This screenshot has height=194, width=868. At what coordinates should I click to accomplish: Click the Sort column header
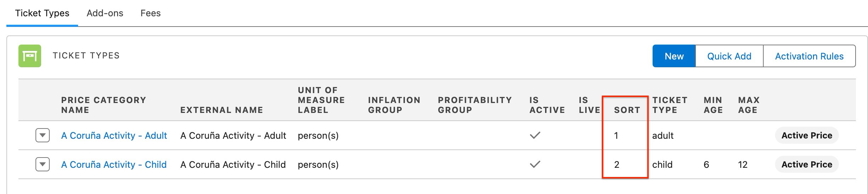[x=627, y=110]
